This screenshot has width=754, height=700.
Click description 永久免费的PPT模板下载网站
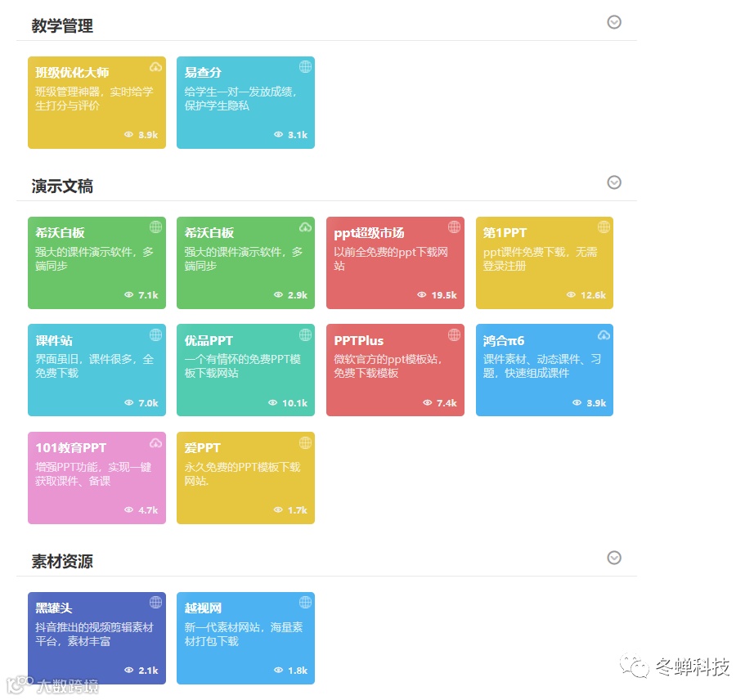click(243, 474)
